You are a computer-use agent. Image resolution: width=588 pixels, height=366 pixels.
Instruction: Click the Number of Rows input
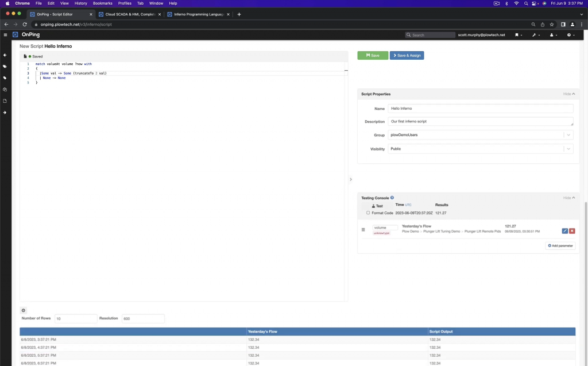tap(76, 319)
